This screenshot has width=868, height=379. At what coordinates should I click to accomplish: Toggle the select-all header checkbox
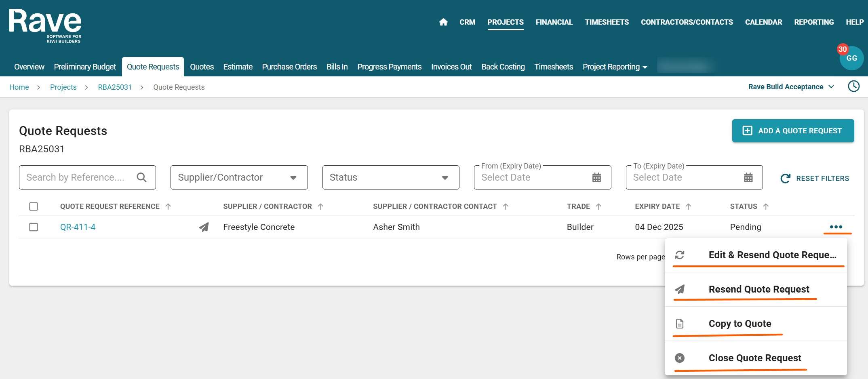coord(34,206)
